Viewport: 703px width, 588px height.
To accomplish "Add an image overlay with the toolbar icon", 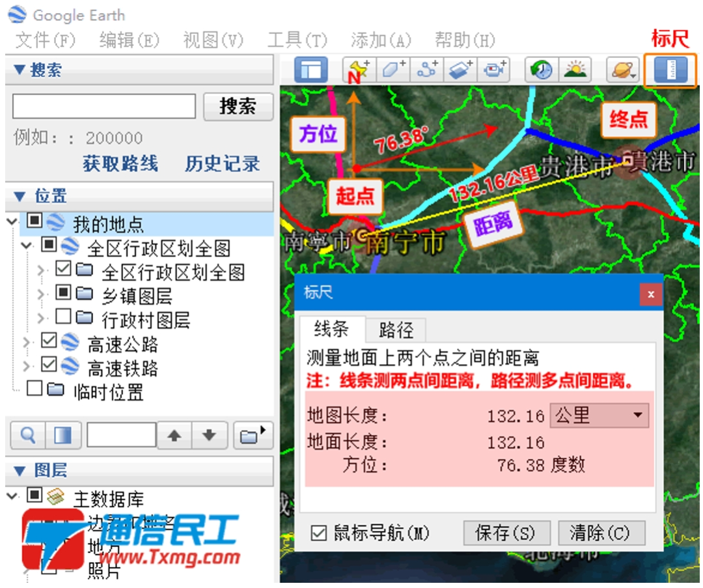I will [x=460, y=70].
